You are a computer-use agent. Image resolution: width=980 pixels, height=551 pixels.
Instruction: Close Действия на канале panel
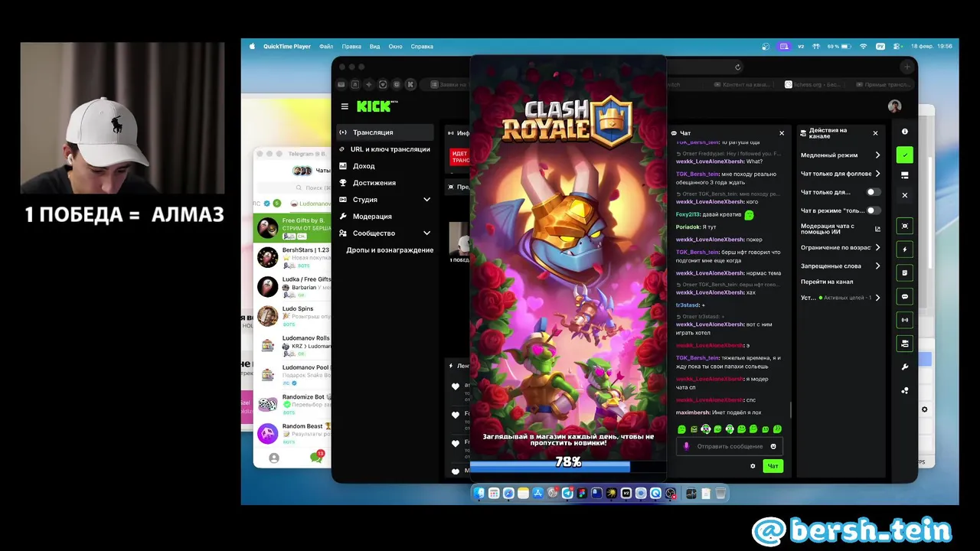(x=876, y=133)
